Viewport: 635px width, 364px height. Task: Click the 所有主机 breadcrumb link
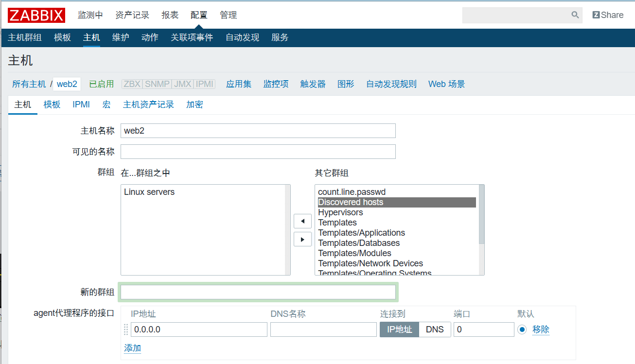(x=29, y=84)
